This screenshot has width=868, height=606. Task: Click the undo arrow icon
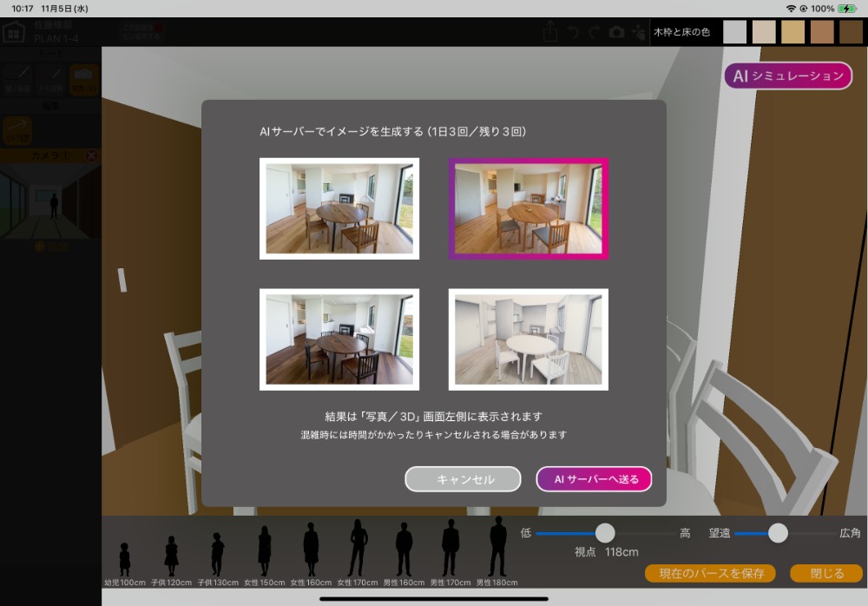(573, 32)
